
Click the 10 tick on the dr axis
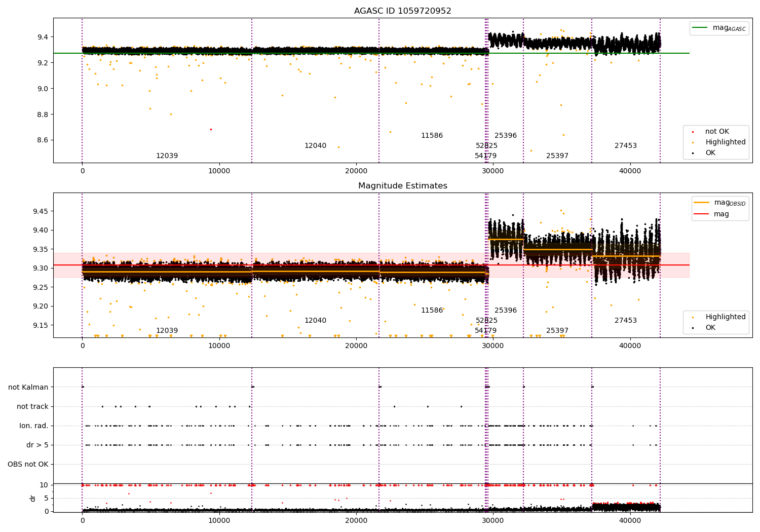pos(44,485)
